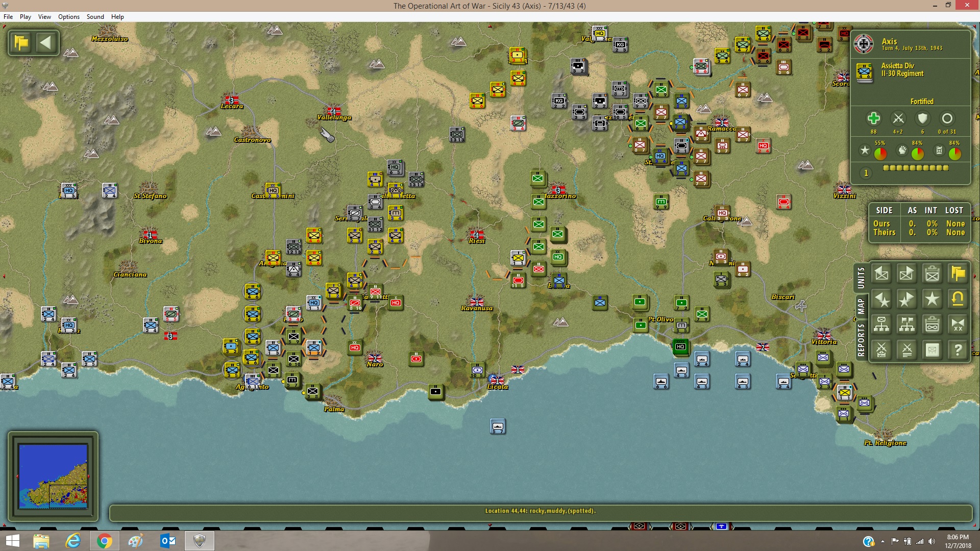Click the circle movement allowance icon

947,119
